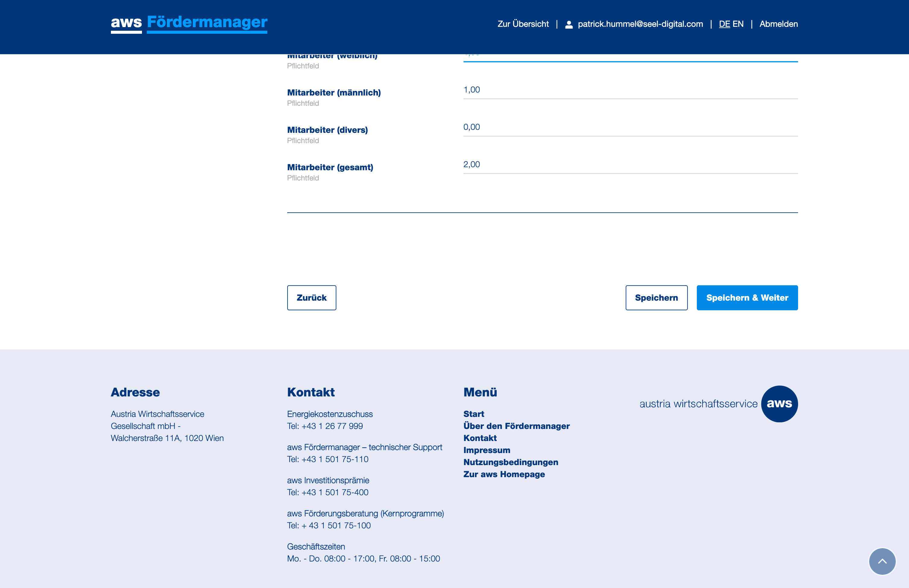909x588 pixels.
Task: Open Start in footer menu
Action: [x=473, y=414]
